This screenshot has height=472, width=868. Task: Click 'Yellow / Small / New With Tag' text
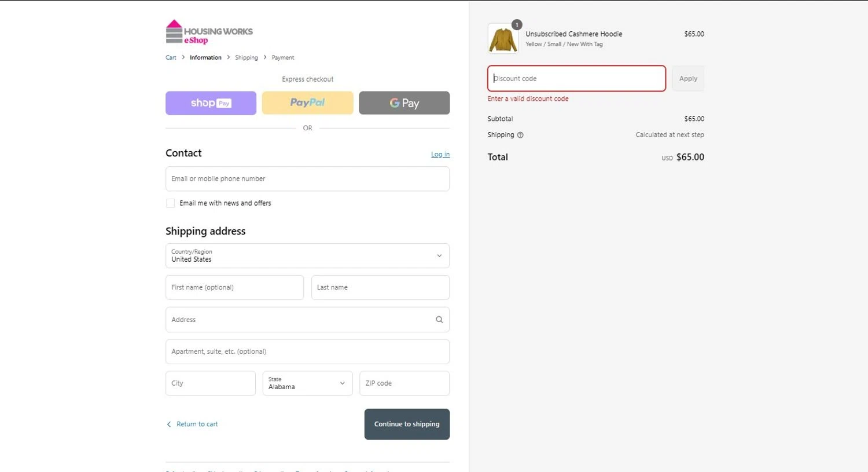(x=564, y=44)
